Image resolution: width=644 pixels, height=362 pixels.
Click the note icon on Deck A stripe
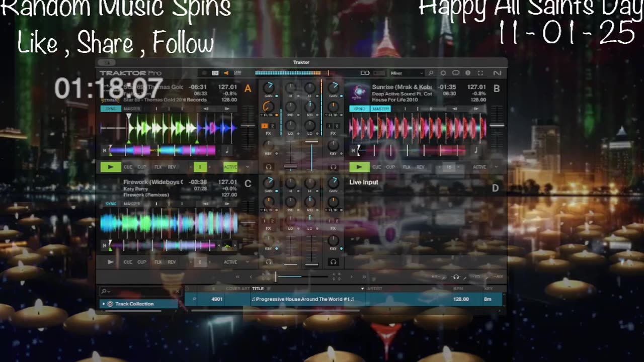coord(227,150)
